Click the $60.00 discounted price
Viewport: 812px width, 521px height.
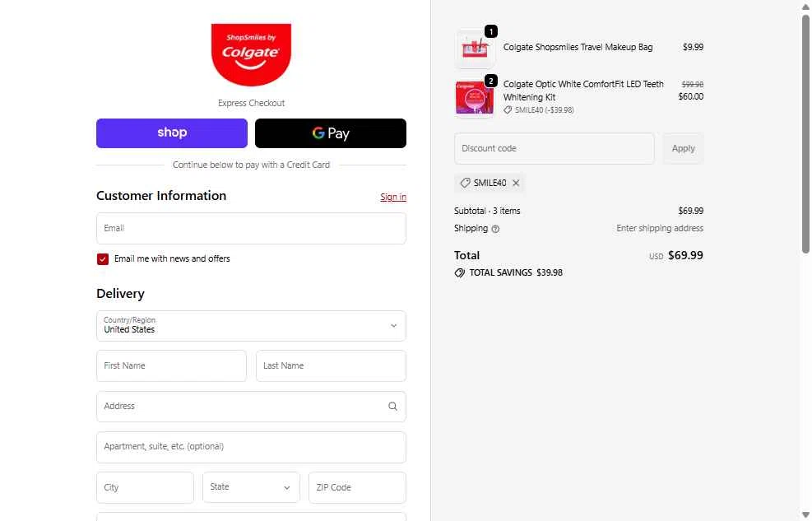[691, 96]
